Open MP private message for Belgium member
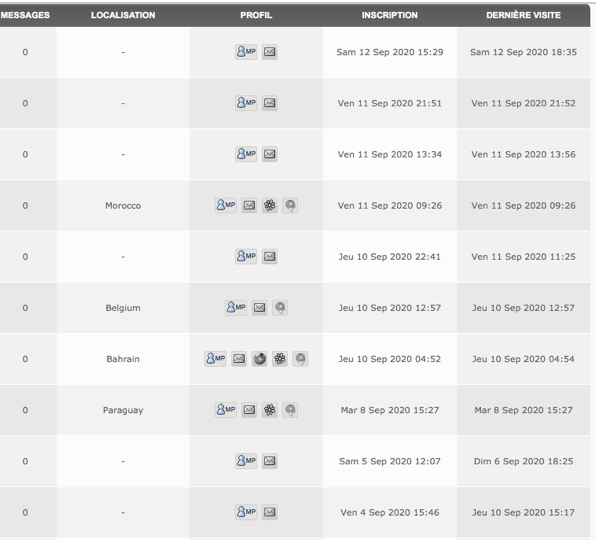The height and width of the screenshot is (540, 596). tap(236, 307)
